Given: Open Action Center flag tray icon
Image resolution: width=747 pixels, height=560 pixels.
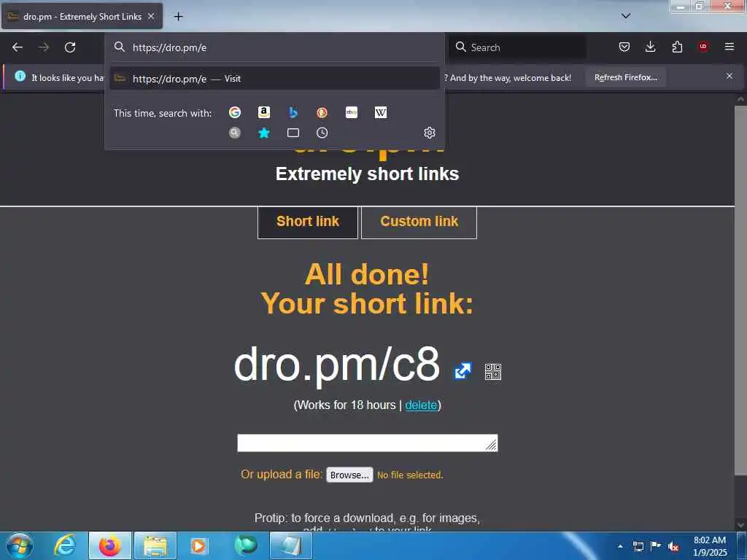Looking at the screenshot, I should tap(656, 546).
